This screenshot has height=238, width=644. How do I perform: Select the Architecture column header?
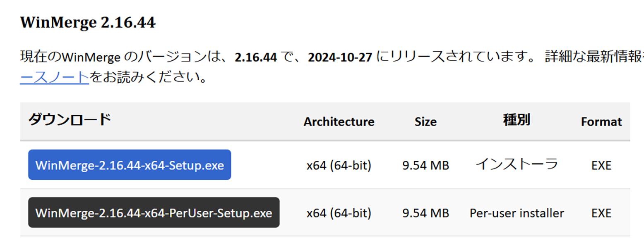339,122
